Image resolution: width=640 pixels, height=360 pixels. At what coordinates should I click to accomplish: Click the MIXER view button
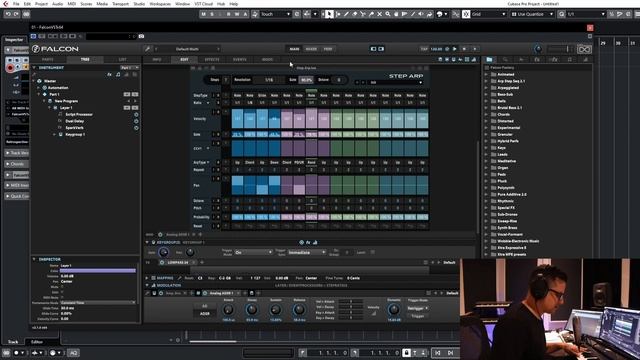(311, 49)
